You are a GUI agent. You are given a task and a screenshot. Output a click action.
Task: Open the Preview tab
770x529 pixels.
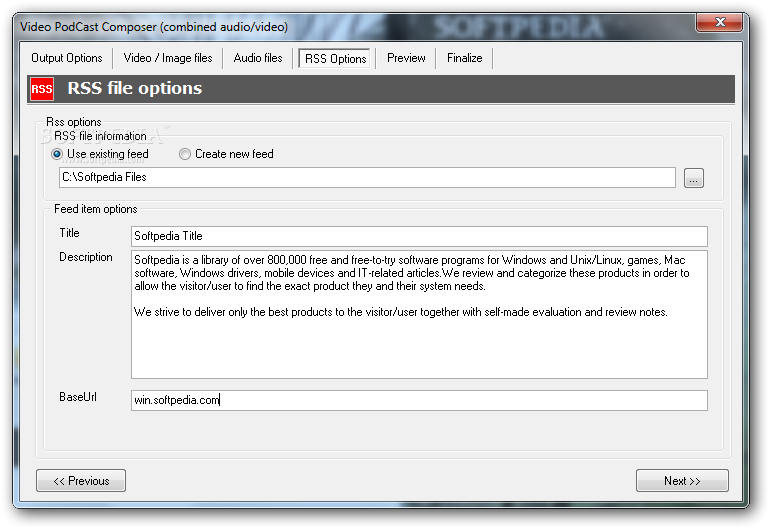[406, 58]
